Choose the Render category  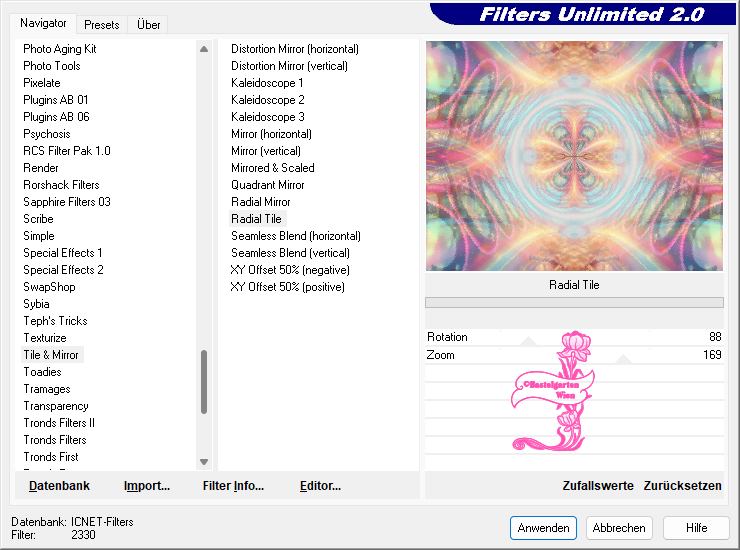pyautogui.click(x=41, y=168)
